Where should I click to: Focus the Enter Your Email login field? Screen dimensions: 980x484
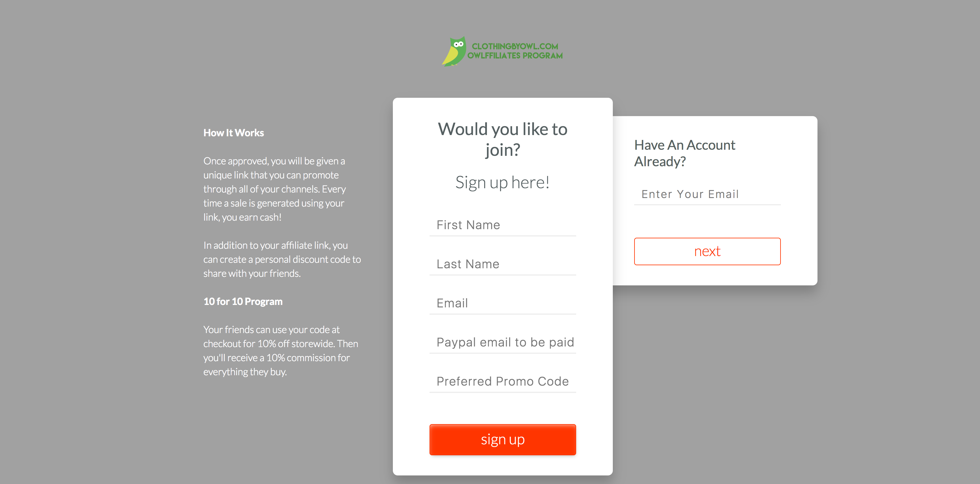pos(707,194)
